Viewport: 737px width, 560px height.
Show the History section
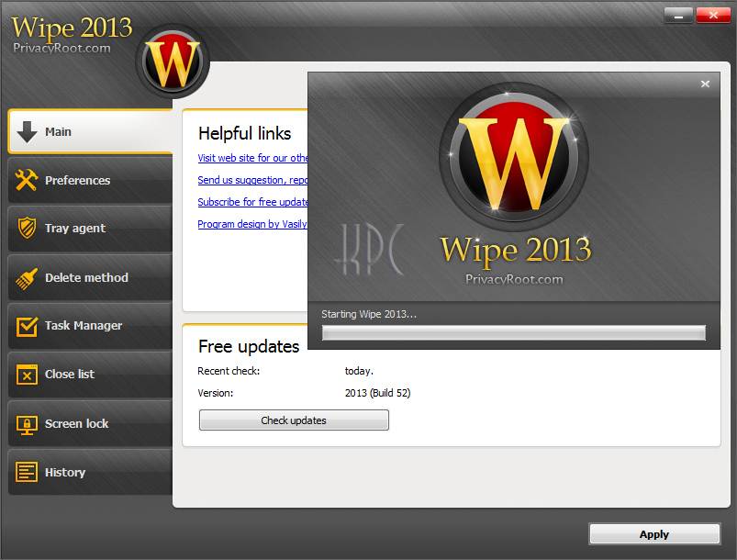pos(90,472)
